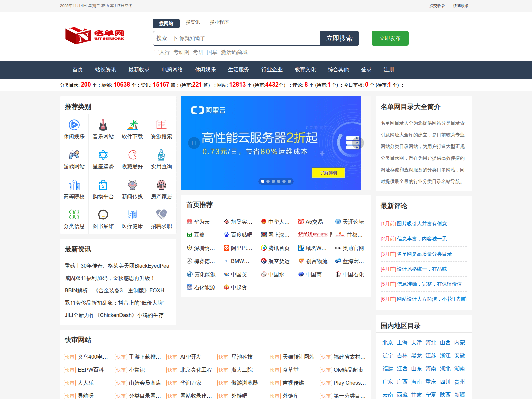The width and height of the screenshot is (532, 399).
Task: Open the 星座运势 star icon category
Action: point(103,155)
